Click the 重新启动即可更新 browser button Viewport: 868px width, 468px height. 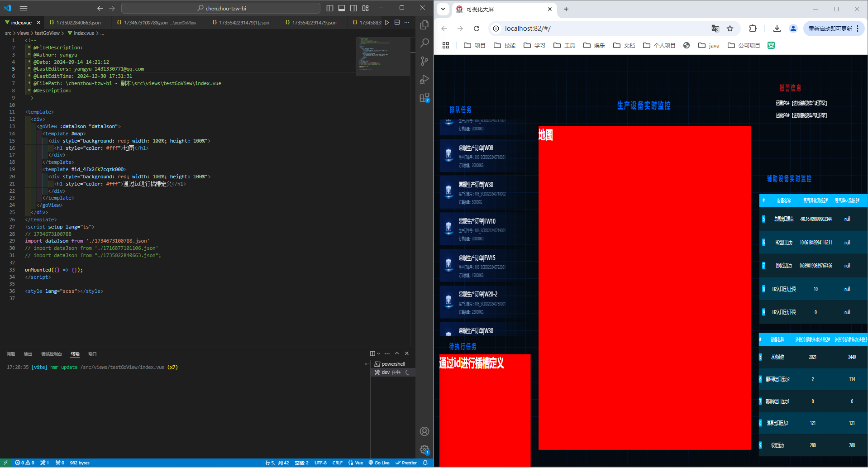pos(830,29)
